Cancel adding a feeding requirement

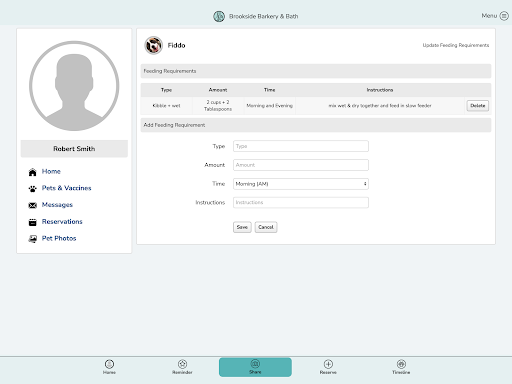coord(266,227)
